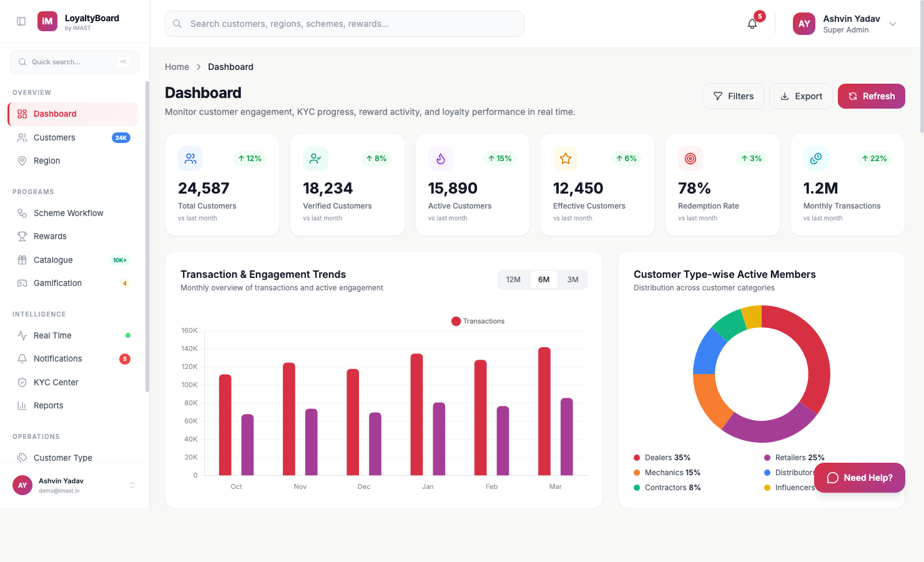
Task: Select the Rewards sidebar item
Action: pos(50,236)
